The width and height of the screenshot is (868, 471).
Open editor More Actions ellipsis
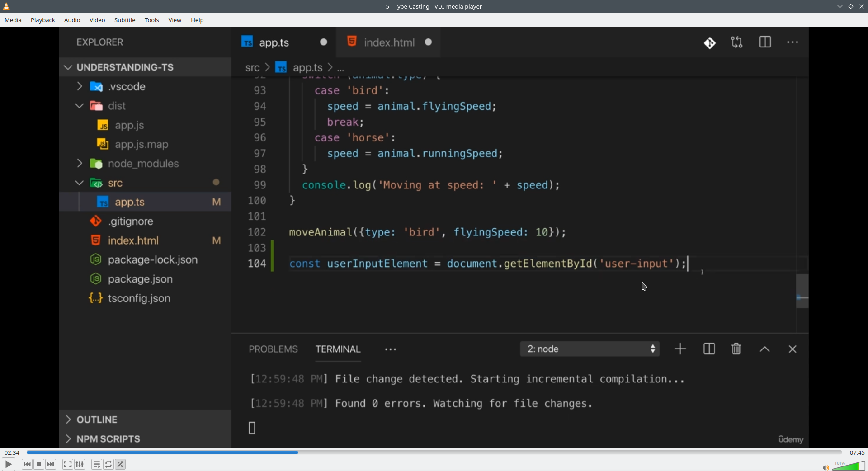[793, 42]
